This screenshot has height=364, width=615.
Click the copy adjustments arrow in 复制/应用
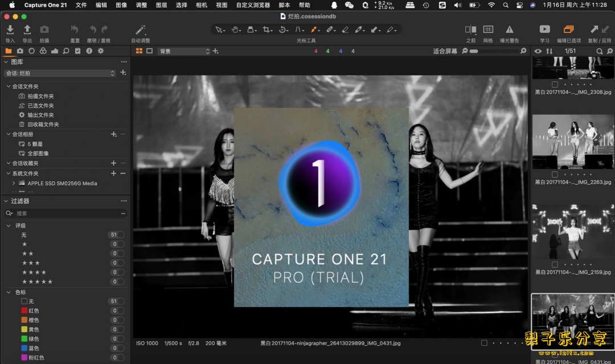(x=594, y=30)
